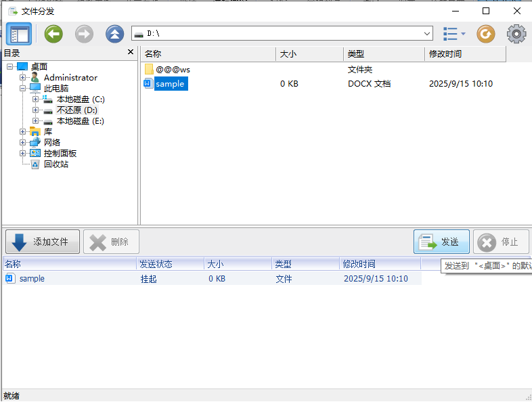
Task: Expand the 库 tree node
Action: [22, 131]
